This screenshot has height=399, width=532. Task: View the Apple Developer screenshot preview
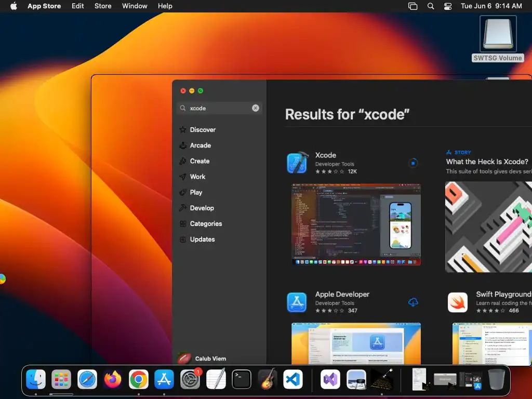click(356, 343)
